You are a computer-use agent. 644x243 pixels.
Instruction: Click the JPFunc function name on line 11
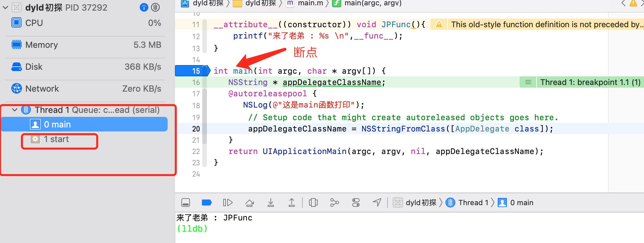click(396, 25)
